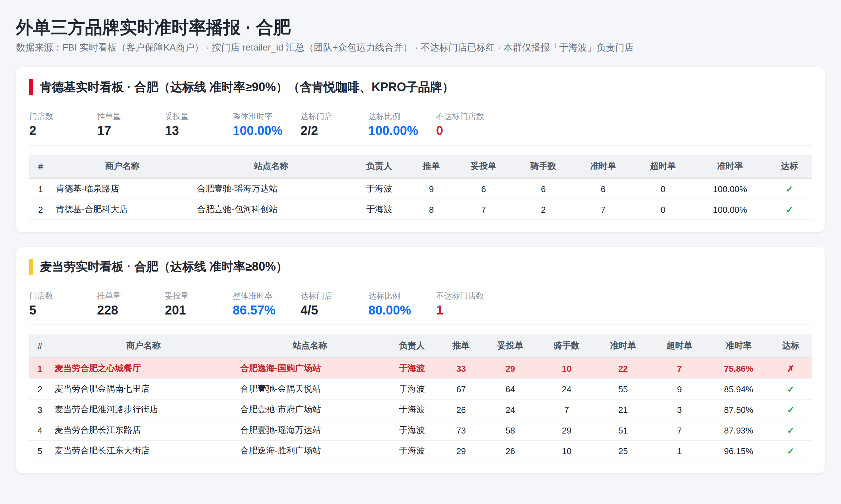Click merchant name 麦当劳合肥之心城餐厅

tap(97, 368)
